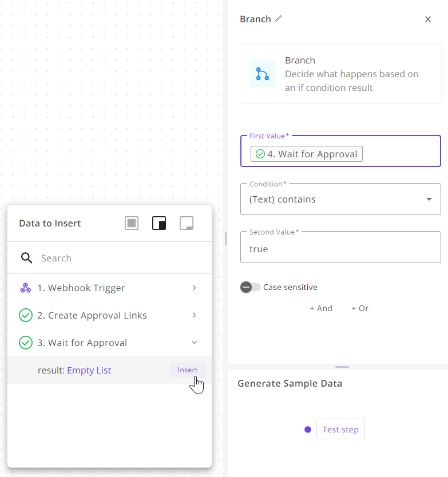Expand the Create Approval Links step

pyautogui.click(x=194, y=315)
